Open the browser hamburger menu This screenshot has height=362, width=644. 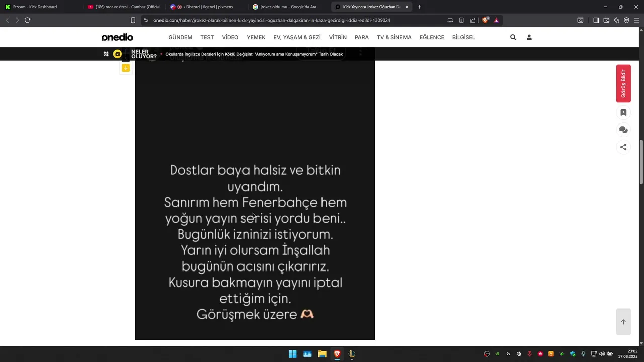(x=636, y=20)
